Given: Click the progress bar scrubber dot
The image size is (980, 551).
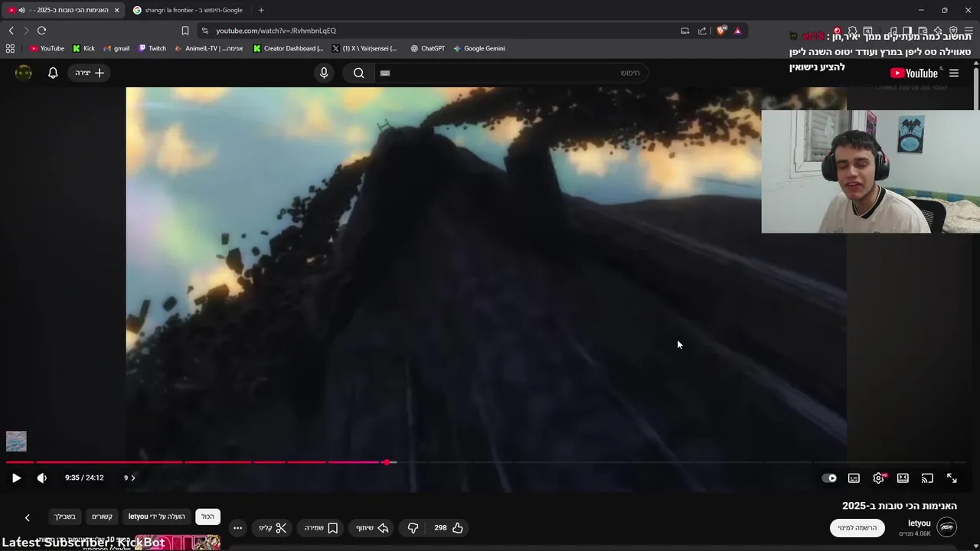Looking at the screenshot, I should (387, 462).
